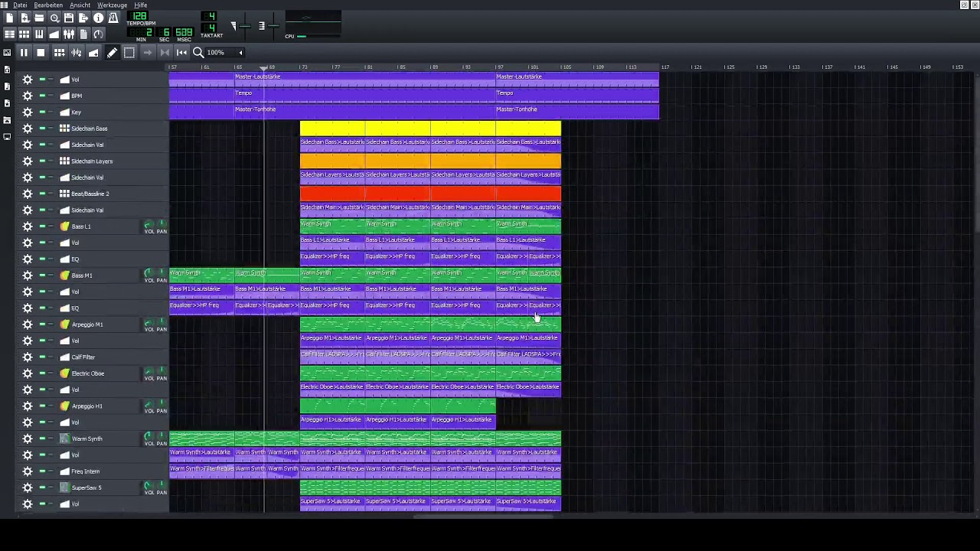The image size is (980, 551).
Task: Click the time signature numerator field
Action: tap(209, 16)
